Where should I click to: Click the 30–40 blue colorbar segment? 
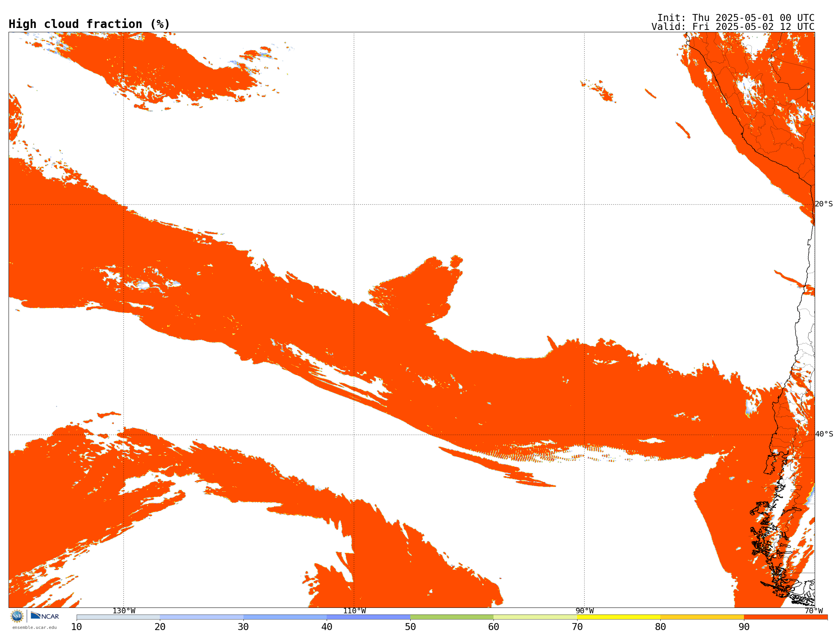pyautogui.click(x=285, y=617)
